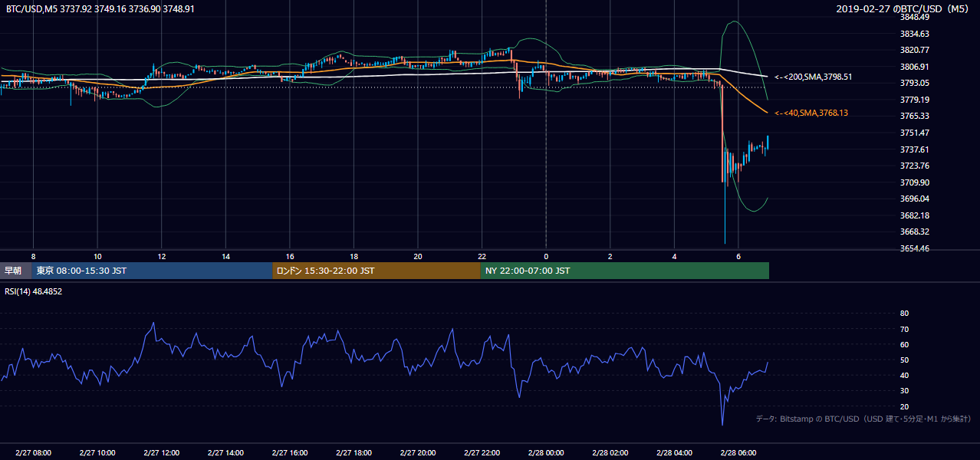Click RSI scale value 70

pos(904,329)
